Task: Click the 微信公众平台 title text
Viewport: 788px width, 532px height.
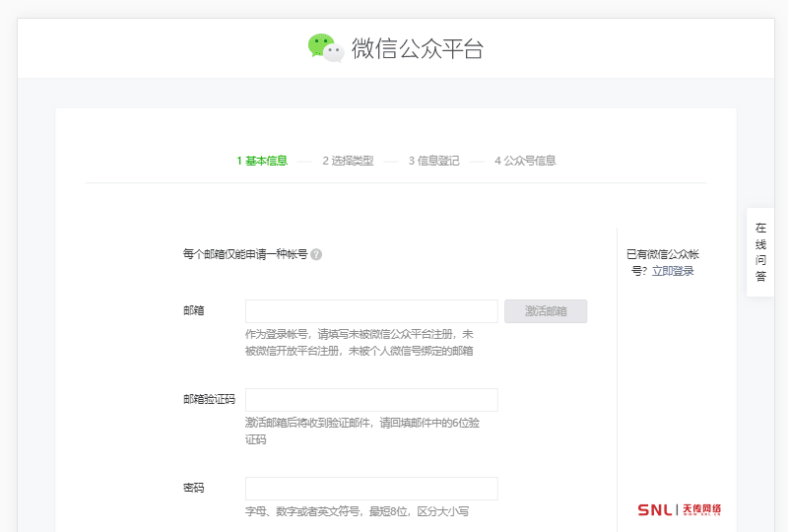Action: (x=417, y=49)
